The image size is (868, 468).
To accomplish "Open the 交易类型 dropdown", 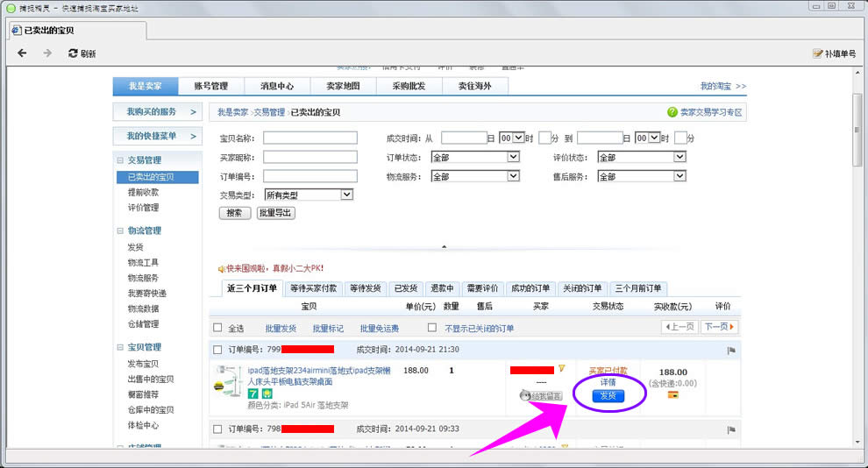I will 309,195.
